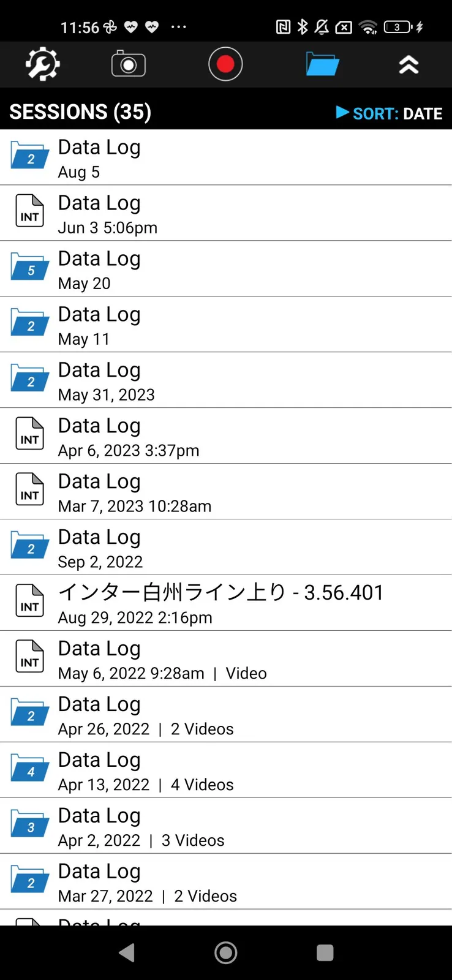This screenshot has height=980, width=452.
Task: Open the camera capture mode
Action: [128, 64]
